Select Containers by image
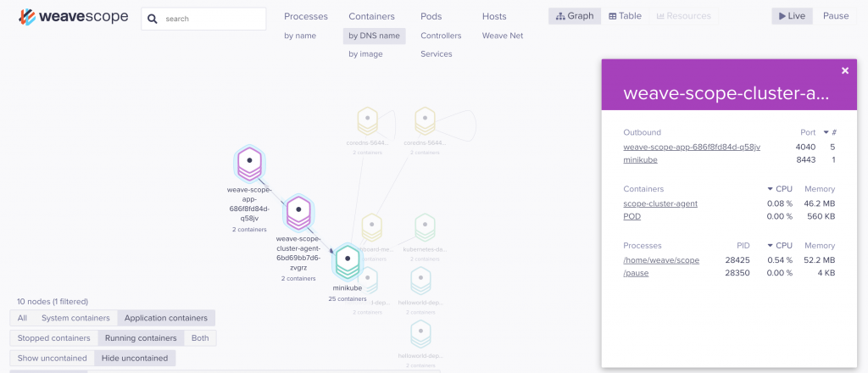This screenshot has height=373, width=868. tap(365, 54)
